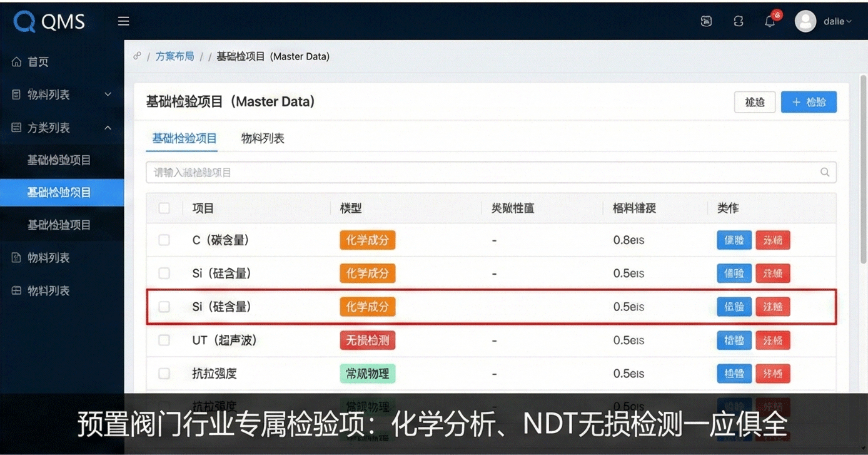Check the select-all checkbox in table header
Viewport: 868px width, 455px height.
coord(164,207)
